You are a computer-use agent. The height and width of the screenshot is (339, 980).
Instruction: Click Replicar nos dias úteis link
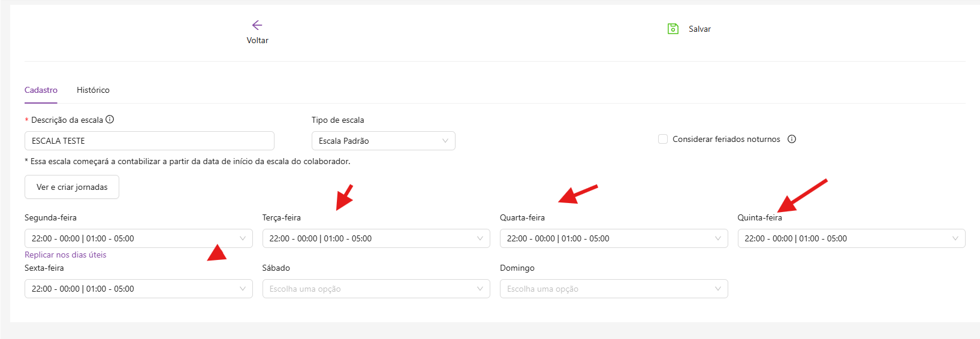(65, 255)
